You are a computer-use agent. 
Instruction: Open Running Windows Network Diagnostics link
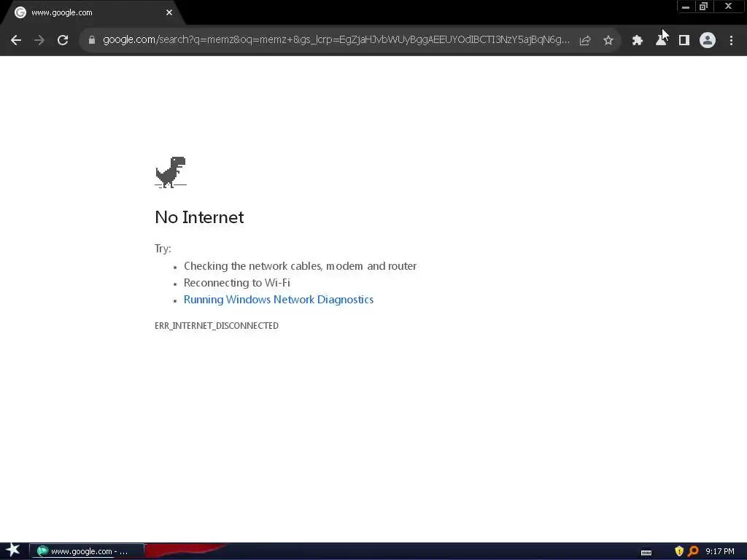[x=279, y=300]
